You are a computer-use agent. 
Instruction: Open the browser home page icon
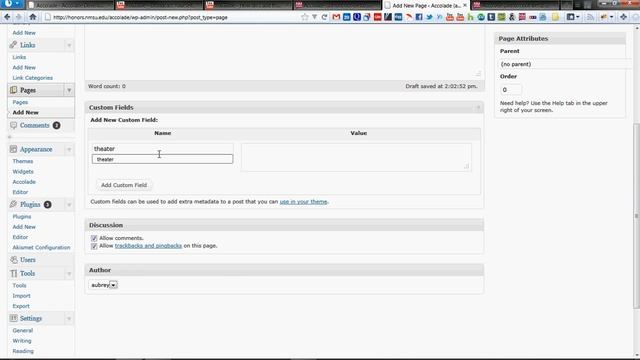(x=33, y=17)
